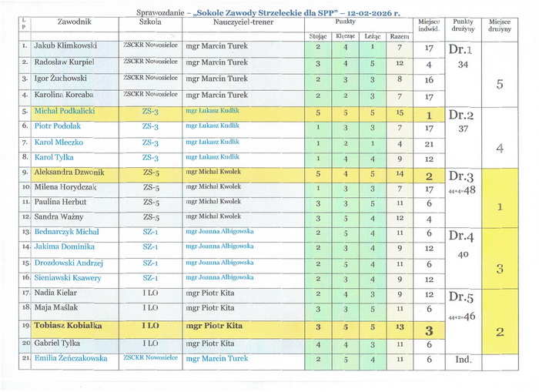Click Aleksandra Dzwonik's Razem score 14
Image resolution: width=539 pixels, height=392 pixels.
pyautogui.click(x=400, y=173)
